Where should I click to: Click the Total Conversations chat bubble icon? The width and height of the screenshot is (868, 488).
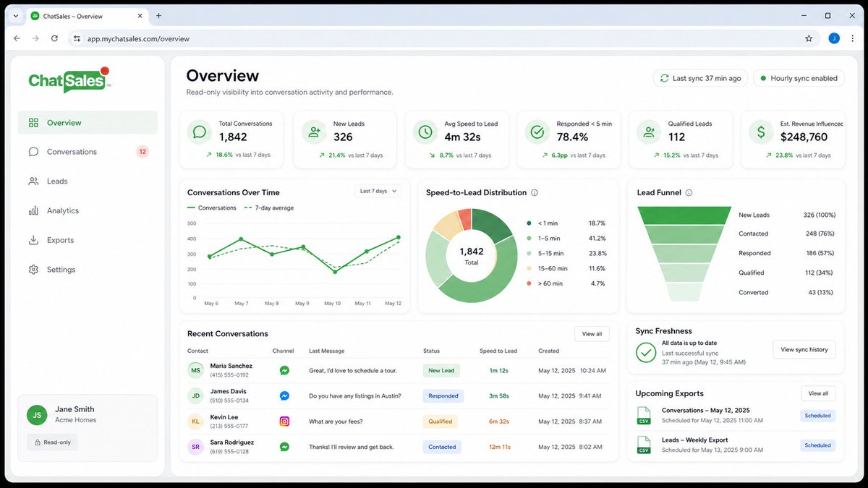(200, 132)
